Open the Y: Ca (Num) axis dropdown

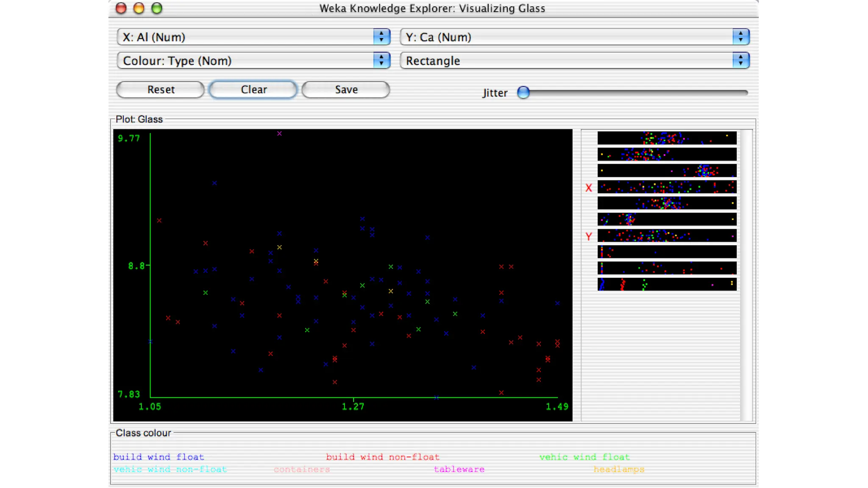[574, 37]
